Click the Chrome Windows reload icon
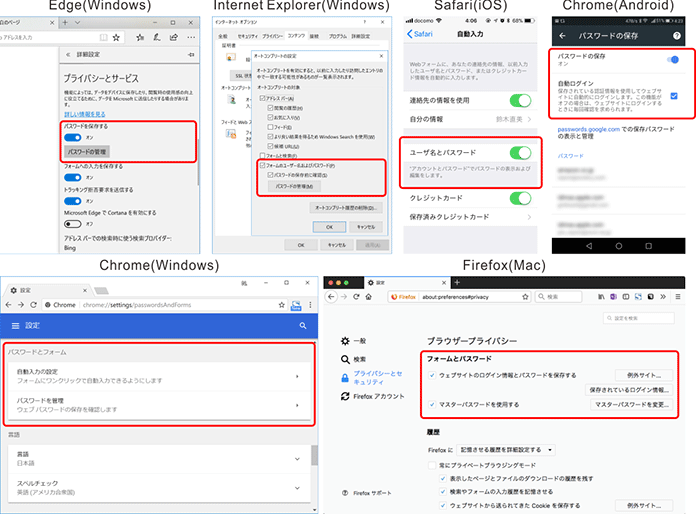696x514 pixels. coord(33,305)
